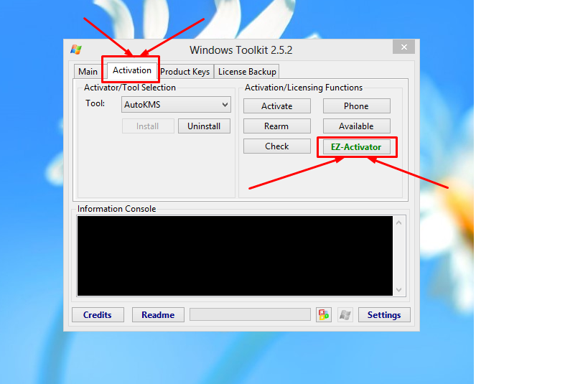Click the Information Console label
Screen dimensions: 588x384
116,209
